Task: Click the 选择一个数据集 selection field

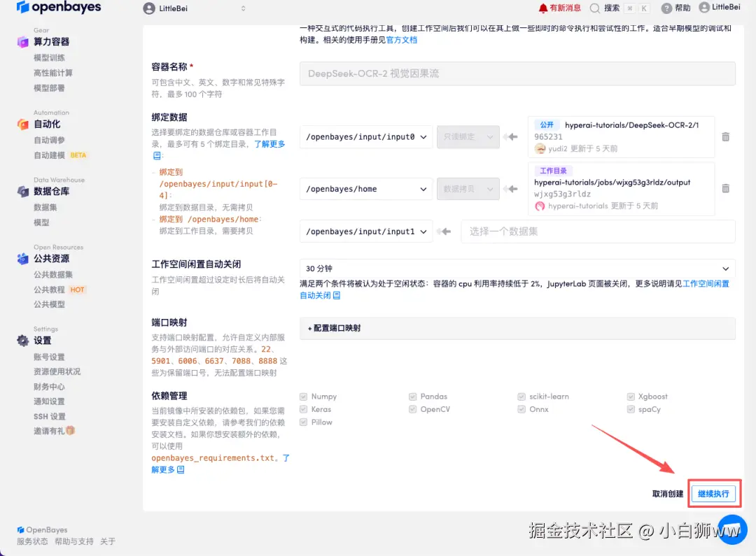Action: pos(598,231)
